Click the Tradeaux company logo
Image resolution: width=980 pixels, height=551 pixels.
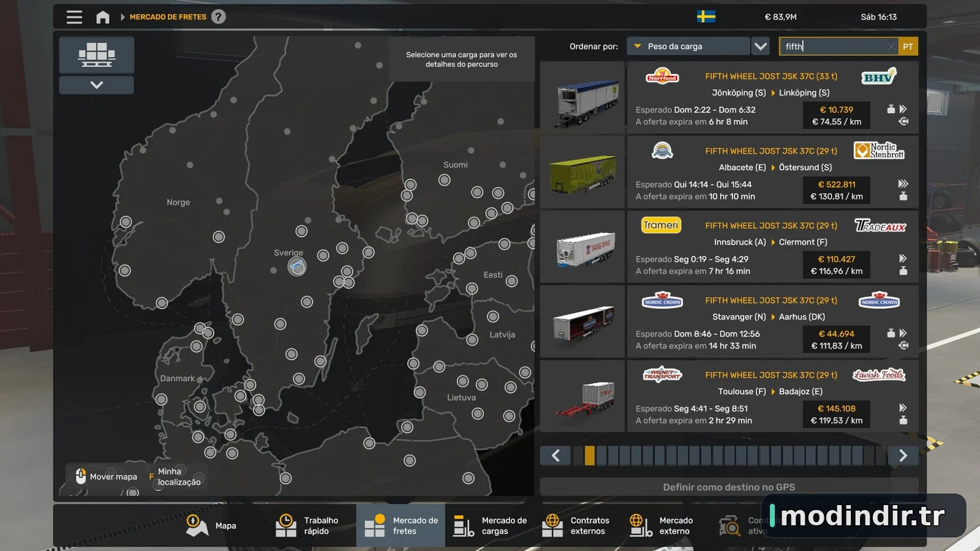click(x=880, y=226)
